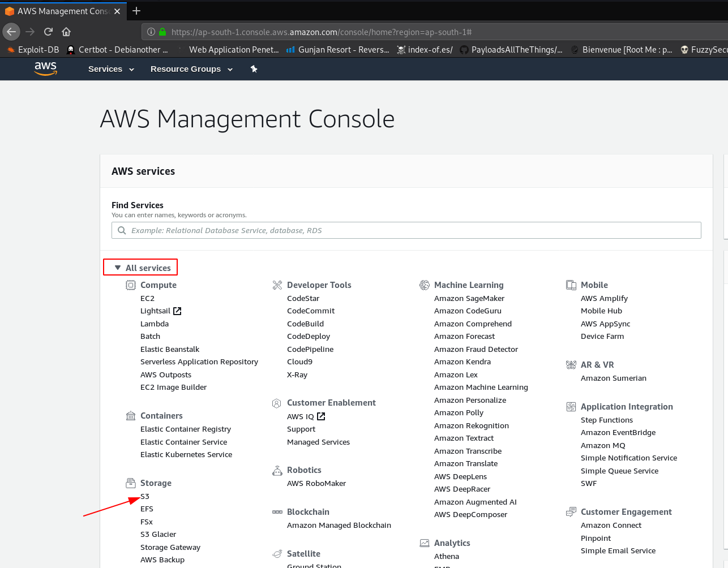The width and height of the screenshot is (728, 568).
Task: Open the S3 service link
Action: (x=145, y=497)
